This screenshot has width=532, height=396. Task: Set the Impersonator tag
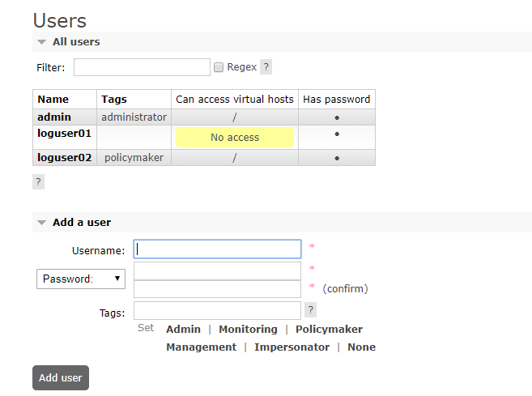click(x=292, y=347)
